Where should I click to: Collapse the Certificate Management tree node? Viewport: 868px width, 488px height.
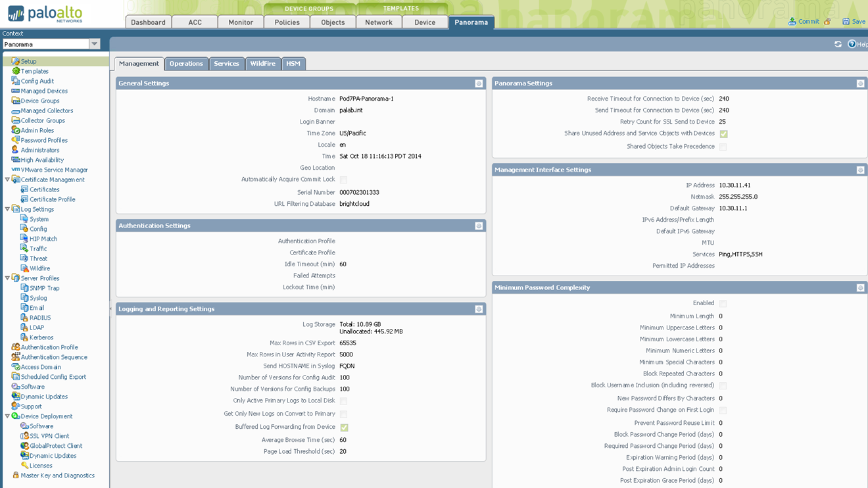(x=7, y=180)
